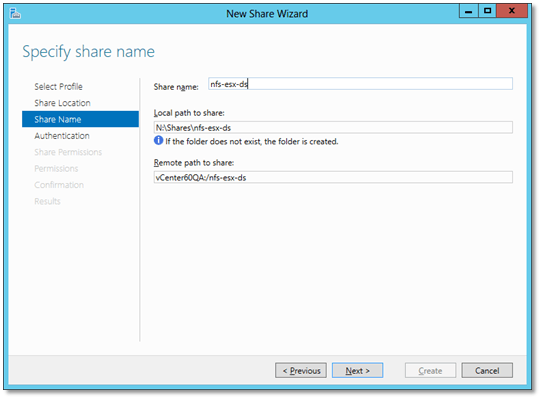The image size is (541, 399).
Task: Click the Confirmation step in sidebar
Action: (59, 185)
